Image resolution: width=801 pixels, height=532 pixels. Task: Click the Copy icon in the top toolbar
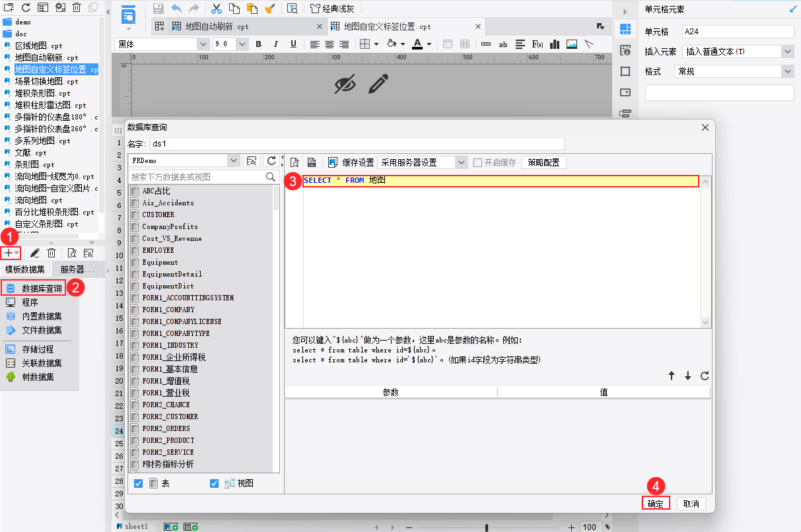[234, 9]
